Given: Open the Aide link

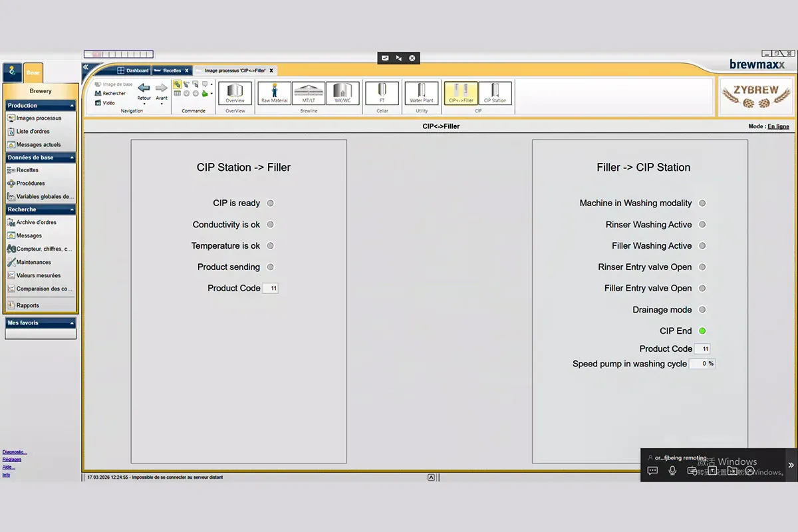Looking at the screenshot, I should pos(9,467).
